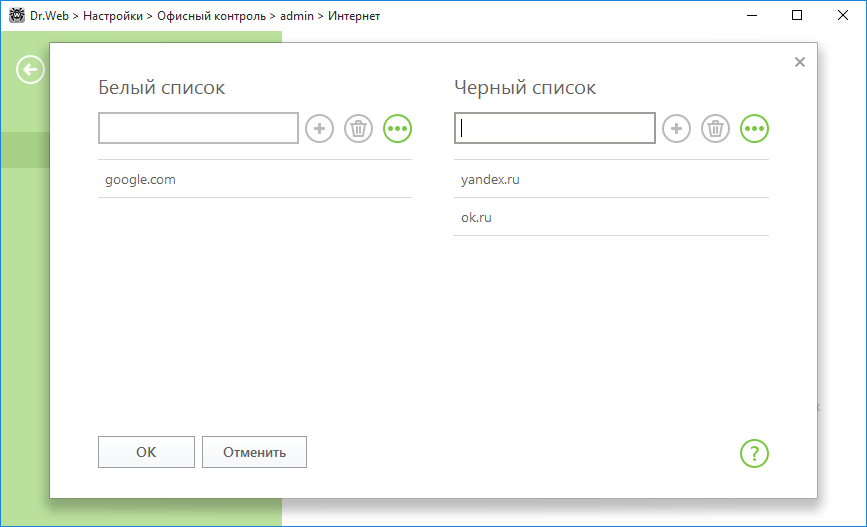
Task: Focus the black list input field
Action: [x=555, y=128]
